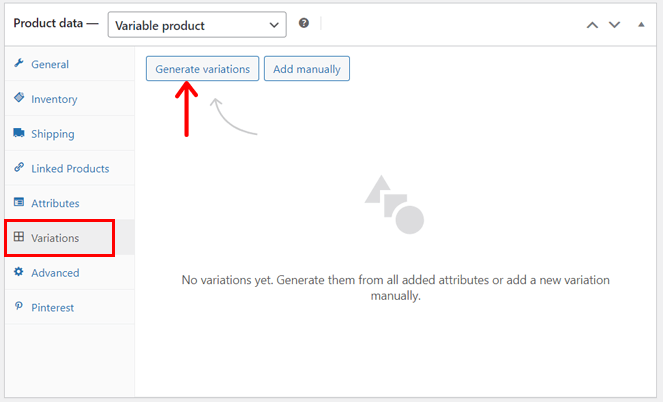This screenshot has height=402, width=663.
Task: Collapse the Product data panel
Action: tap(640, 23)
